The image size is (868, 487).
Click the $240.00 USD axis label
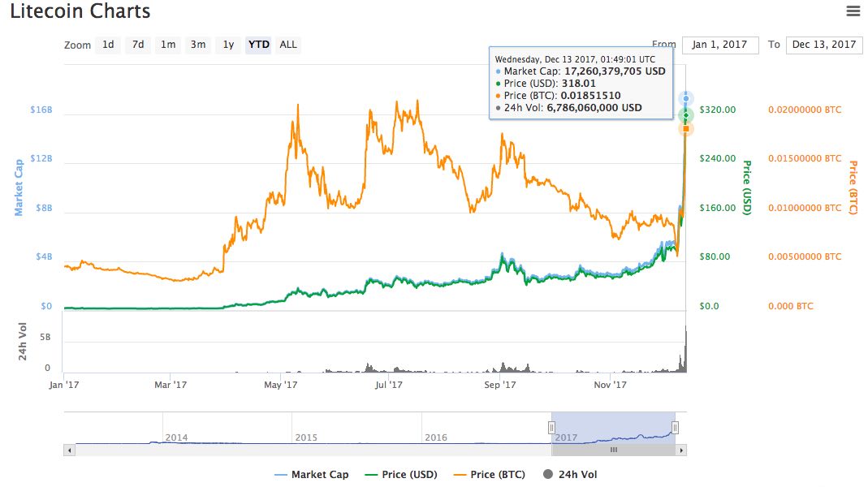click(718, 158)
